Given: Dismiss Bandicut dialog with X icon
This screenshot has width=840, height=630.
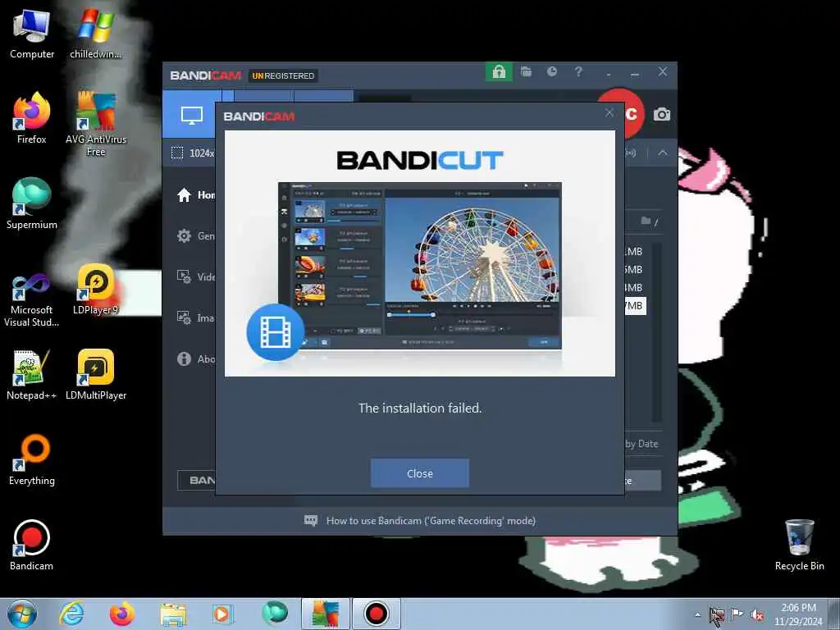Looking at the screenshot, I should pos(609,113).
